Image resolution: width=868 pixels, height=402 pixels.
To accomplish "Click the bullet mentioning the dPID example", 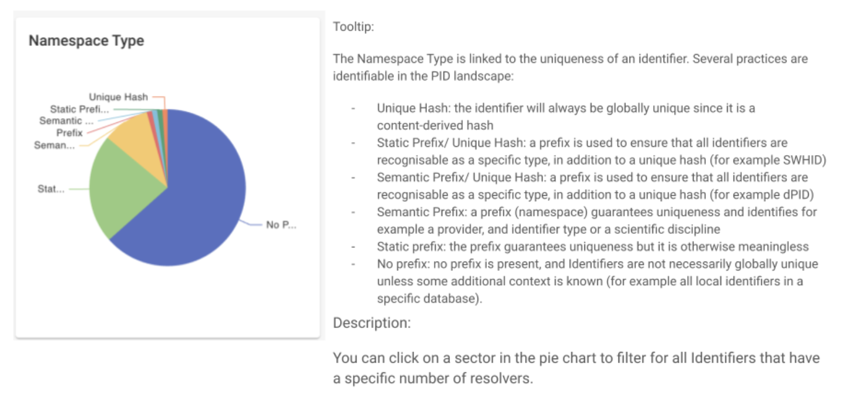I will (601, 186).
